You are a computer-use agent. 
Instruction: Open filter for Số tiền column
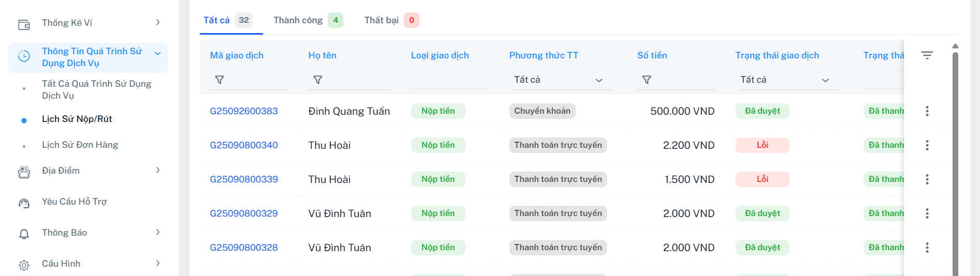tap(646, 80)
